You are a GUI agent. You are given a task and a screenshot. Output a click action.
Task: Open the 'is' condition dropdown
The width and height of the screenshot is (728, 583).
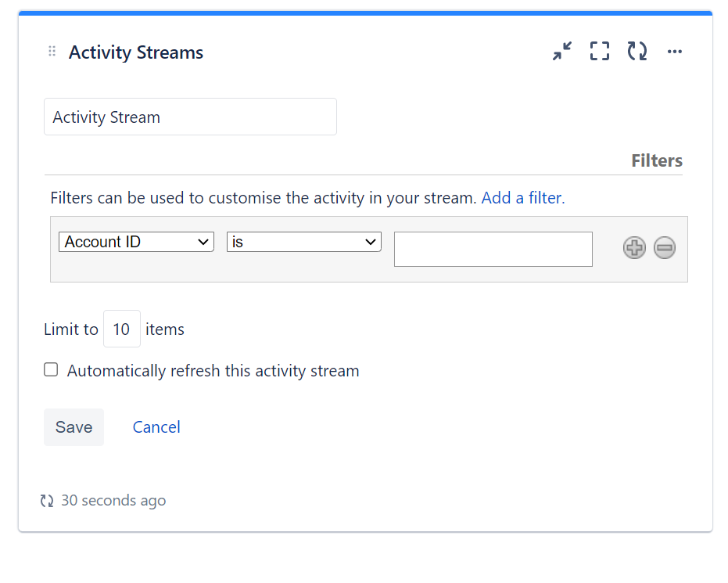pyautogui.click(x=303, y=241)
